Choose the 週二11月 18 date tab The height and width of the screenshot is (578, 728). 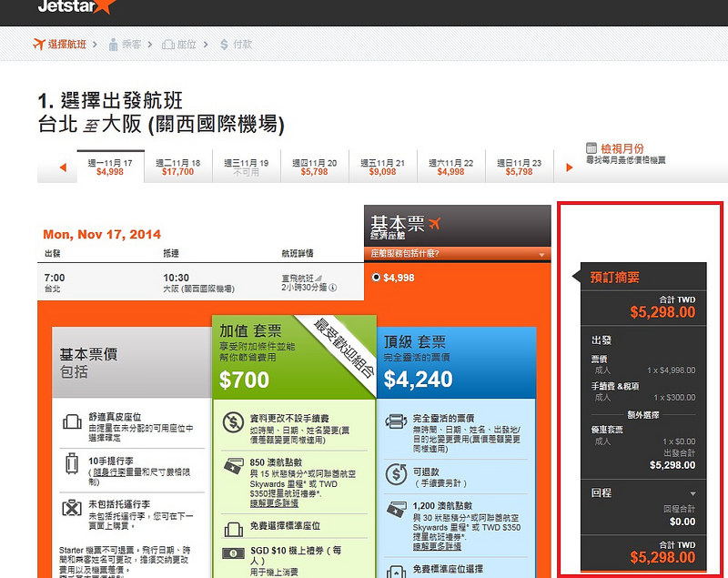177,167
